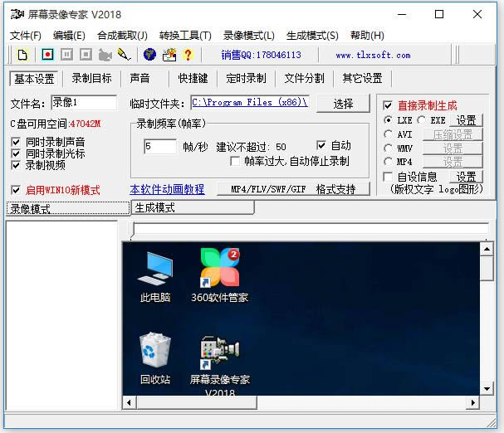Start recording with the red record icon
The image size is (504, 433).
(x=47, y=55)
